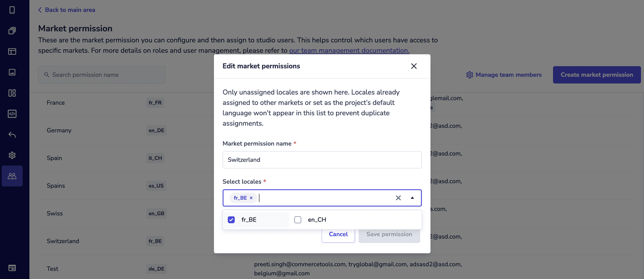Open our team management documentation link
The width and height of the screenshot is (644, 279).
click(349, 50)
